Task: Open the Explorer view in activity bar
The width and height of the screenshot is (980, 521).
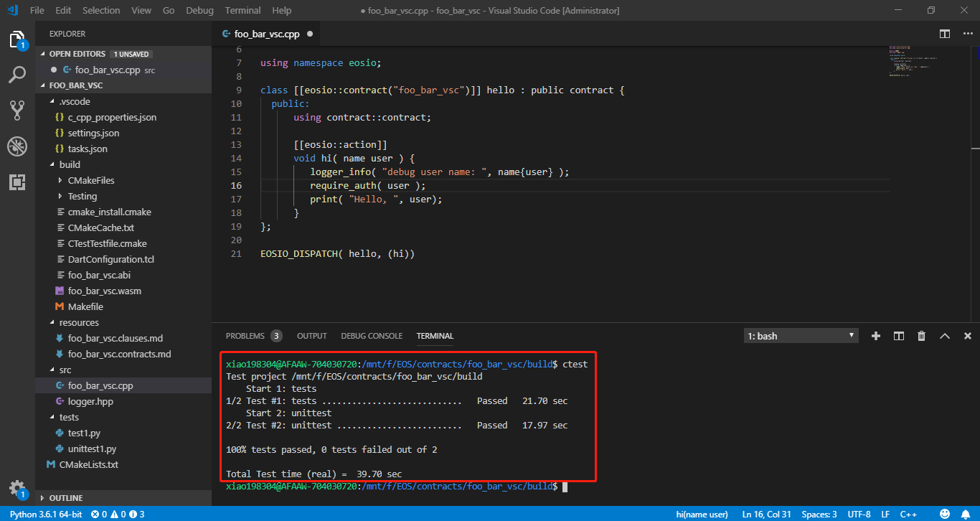Action: [x=17, y=39]
